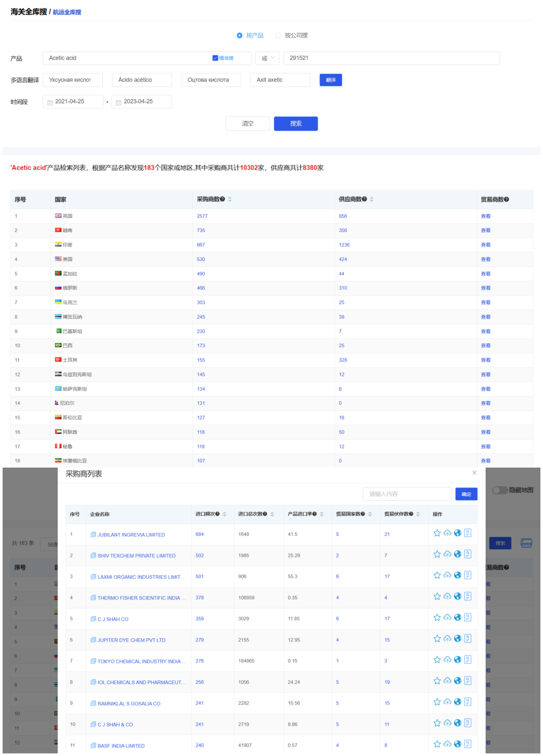Click the cloud upload icon for SHIV TEXCHEM

tap(447, 555)
